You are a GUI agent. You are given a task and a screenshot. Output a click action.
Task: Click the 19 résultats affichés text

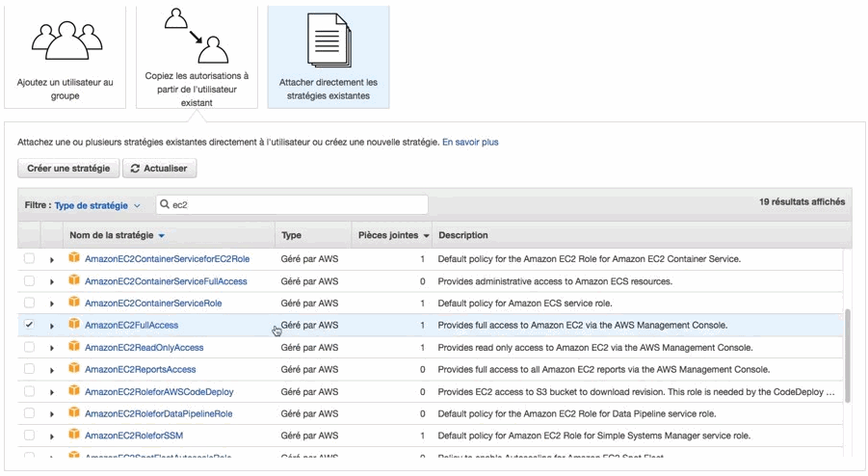click(x=802, y=202)
